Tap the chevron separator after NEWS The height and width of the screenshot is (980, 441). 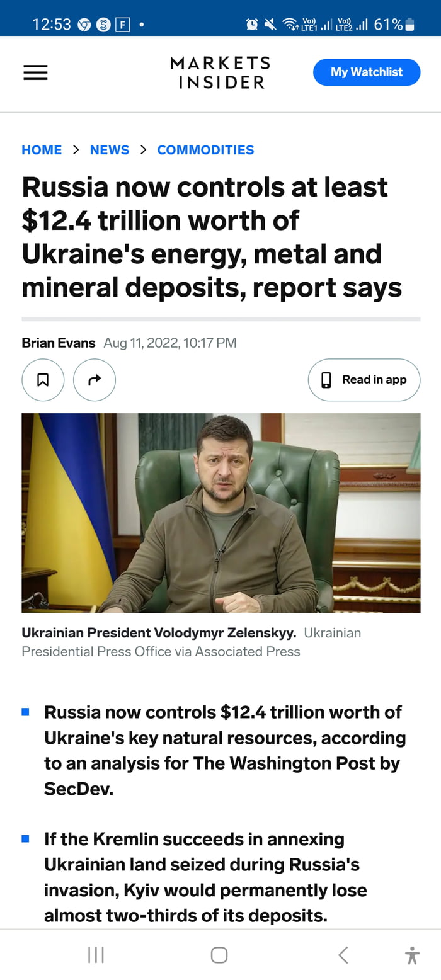(143, 150)
